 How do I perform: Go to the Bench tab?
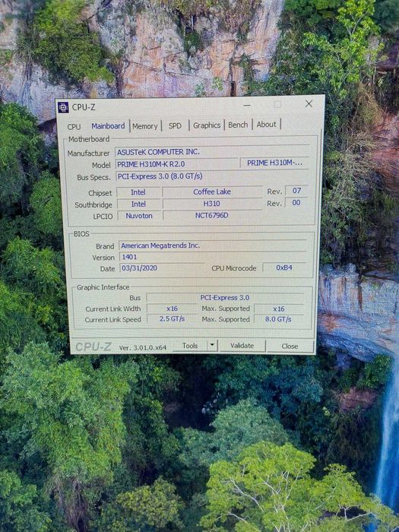(238, 125)
